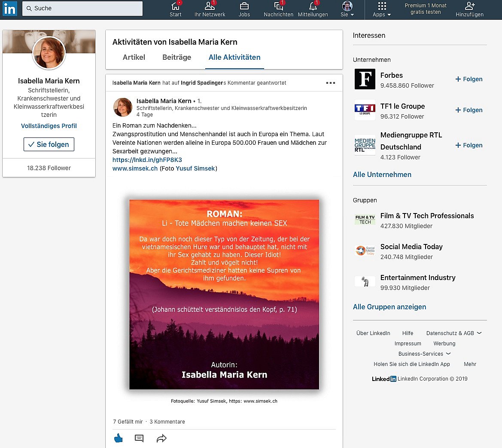502x448 pixels.
Task: Follow Forbes with Folgen button
Action: coord(469,79)
